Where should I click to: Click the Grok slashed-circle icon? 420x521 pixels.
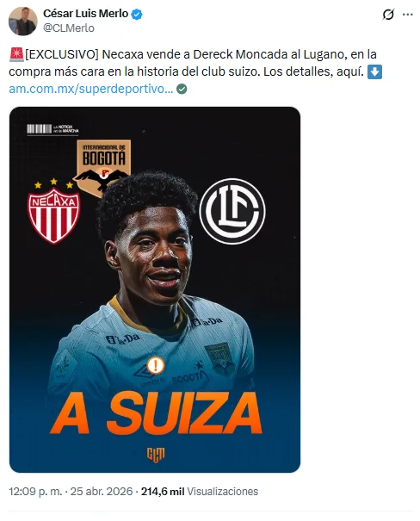[x=388, y=15]
